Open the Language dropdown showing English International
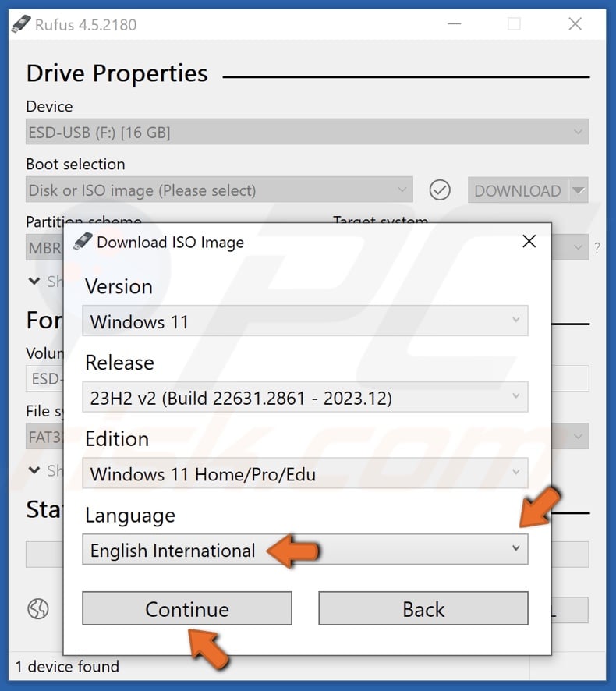616x691 pixels. (304, 549)
